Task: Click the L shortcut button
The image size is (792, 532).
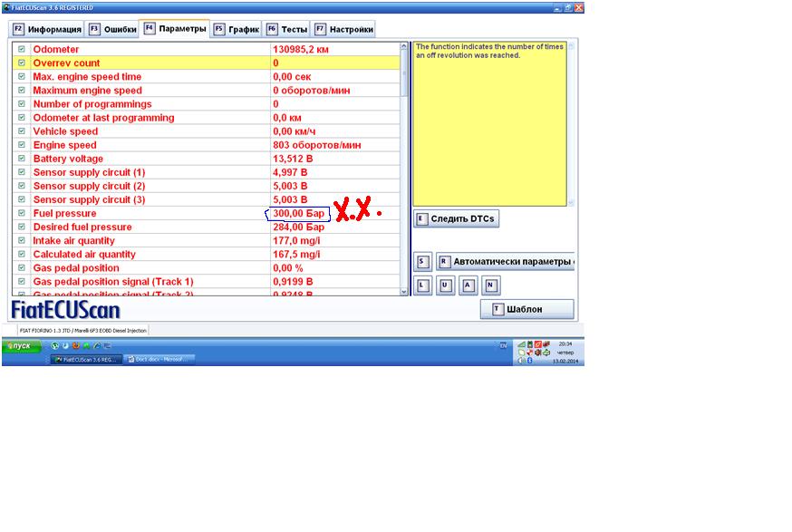Action: point(422,285)
